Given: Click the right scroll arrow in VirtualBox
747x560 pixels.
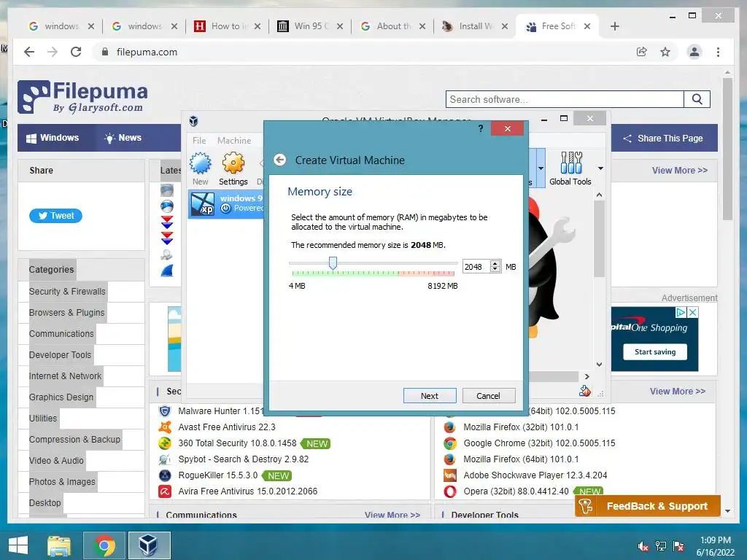Looking at the screenshot, I should tap(587, 376).
